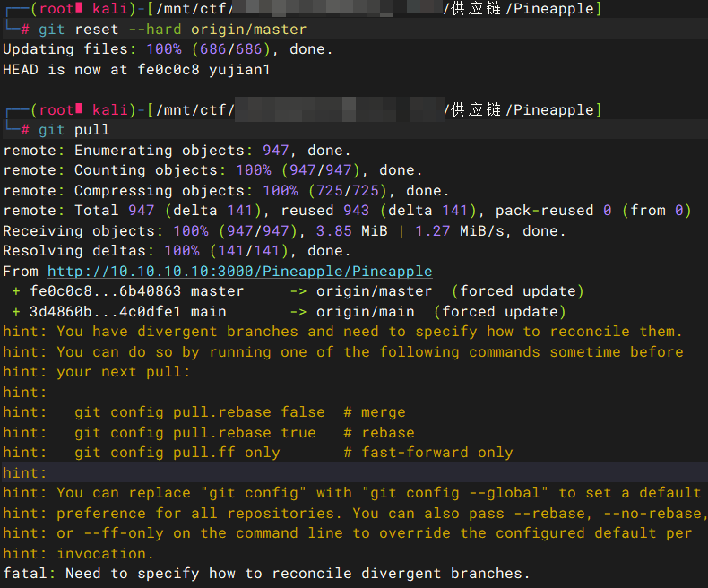Click 'remote: Enumerating objects: 947' line
This screenshot has width=708, height=588.
(x=177, y=151)
